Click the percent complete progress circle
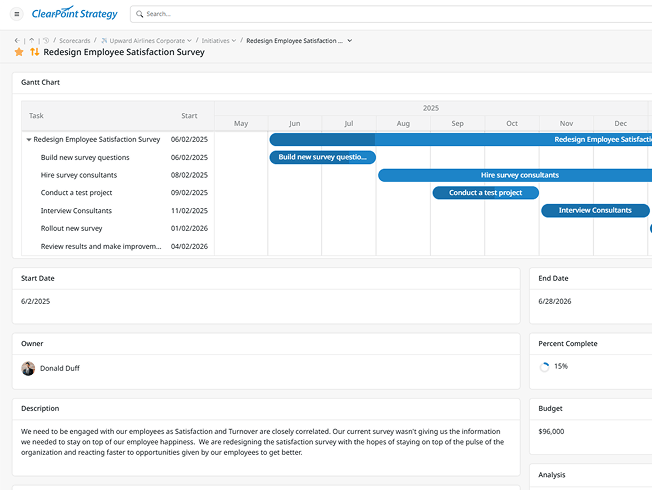The image size is (652, 490). click(544, 367)
